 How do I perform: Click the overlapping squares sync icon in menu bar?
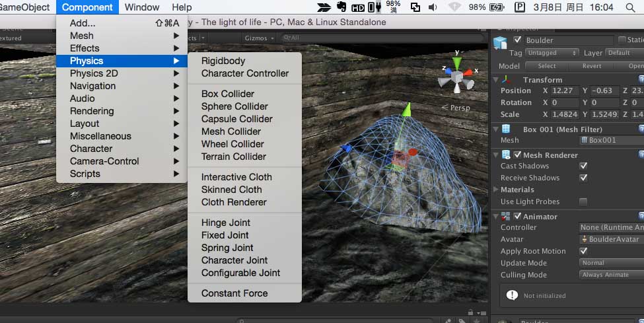415,7
